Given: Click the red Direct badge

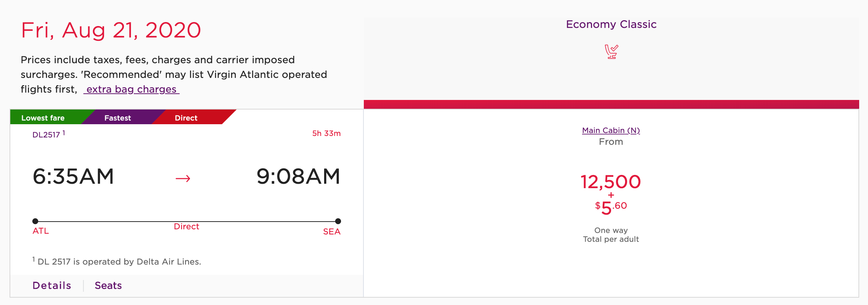Looking at the screenshot, I should [186, 118].
